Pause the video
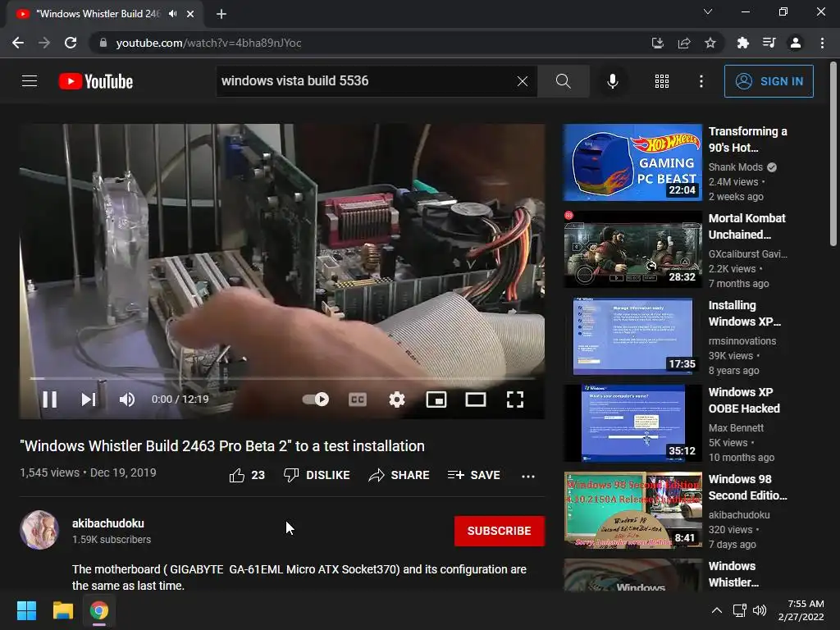Image resolution: width=840 pixels, height=630 pixels. (49, 399)
